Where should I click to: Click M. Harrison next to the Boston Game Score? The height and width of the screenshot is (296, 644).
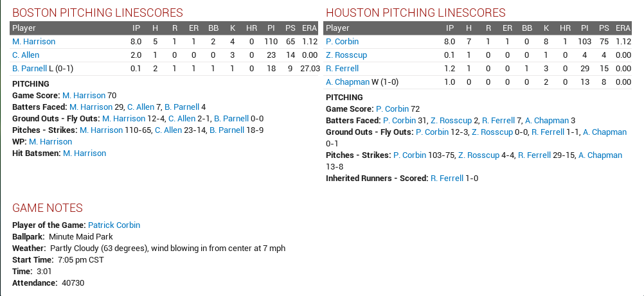coord(84,96)
